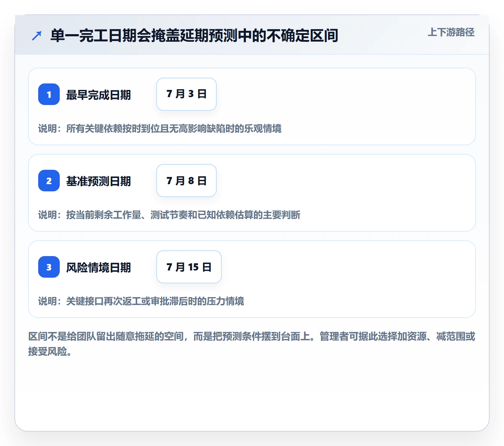Viewport: 504px width, 446px height.
Task: Select the 7 月 8 日 date chip
Action: (x=186, y=181)
